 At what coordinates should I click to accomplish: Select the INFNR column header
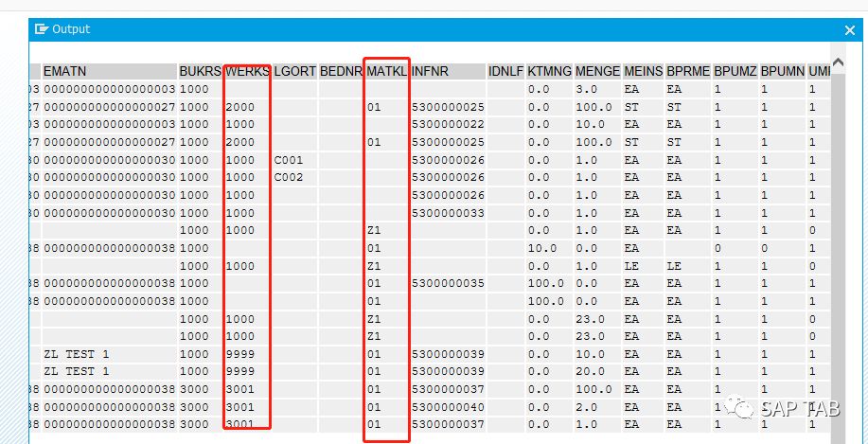pos(448,71)
